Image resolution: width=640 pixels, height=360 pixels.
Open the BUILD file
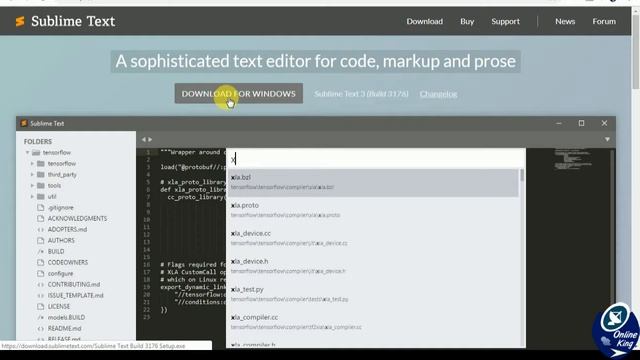[x=56, y=251]
